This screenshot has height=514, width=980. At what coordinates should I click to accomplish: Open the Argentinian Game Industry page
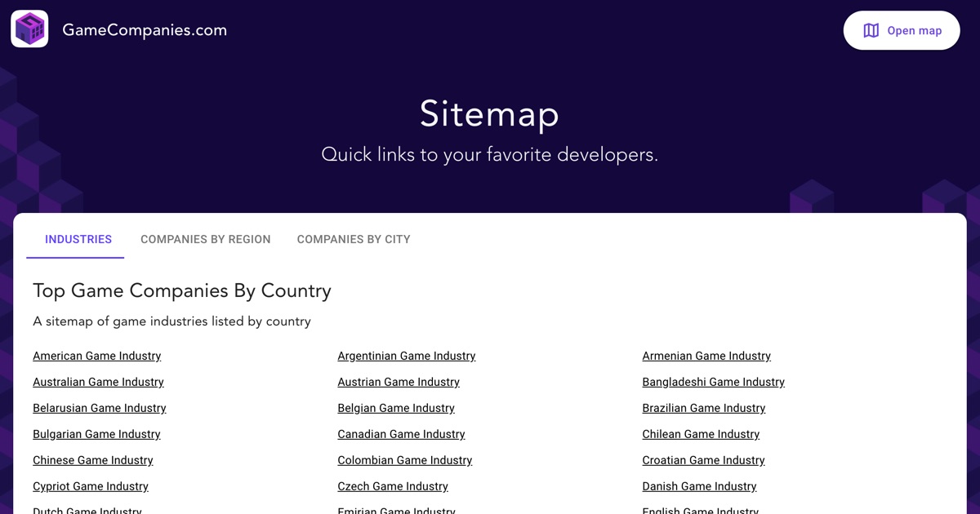[x=407, y=356]
